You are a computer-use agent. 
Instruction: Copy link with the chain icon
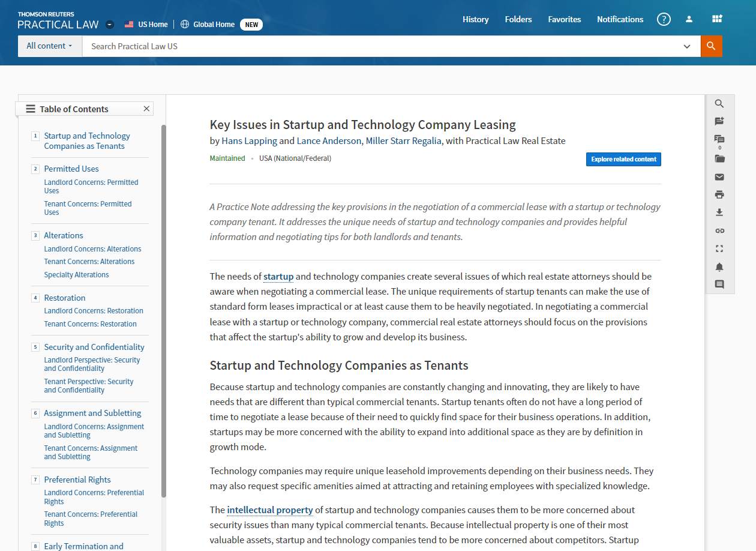tap(719, 230)
